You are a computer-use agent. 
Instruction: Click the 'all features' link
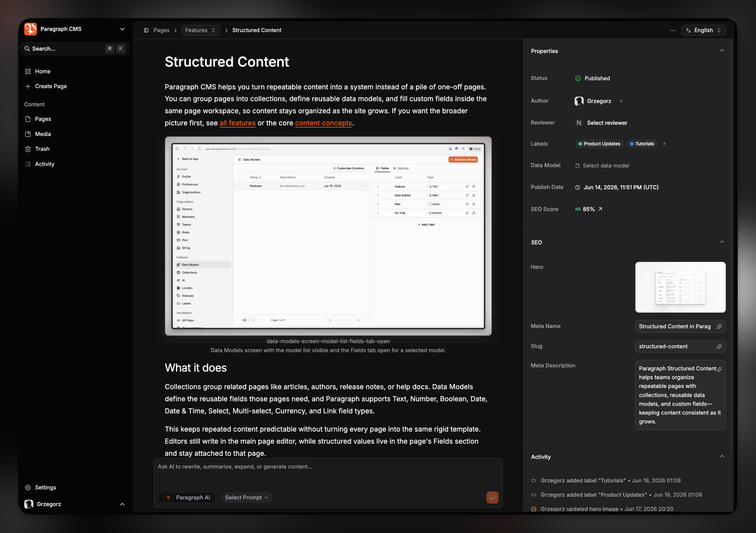237,123
